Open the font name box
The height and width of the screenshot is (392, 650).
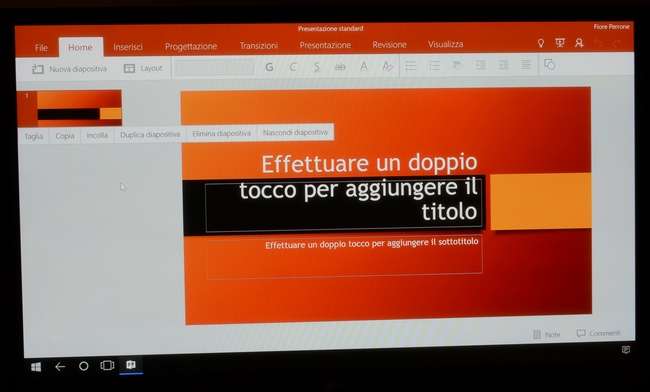tap(214, 67)
